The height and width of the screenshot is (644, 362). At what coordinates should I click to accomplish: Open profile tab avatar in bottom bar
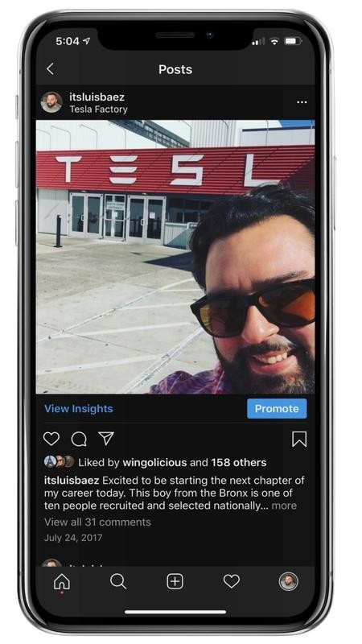[288, 581]
